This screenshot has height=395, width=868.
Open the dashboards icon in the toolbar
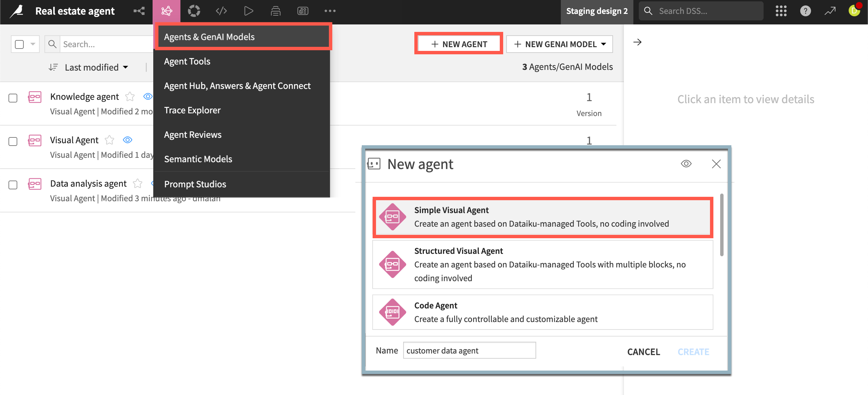pyautogui.click(x=302, y=11)
